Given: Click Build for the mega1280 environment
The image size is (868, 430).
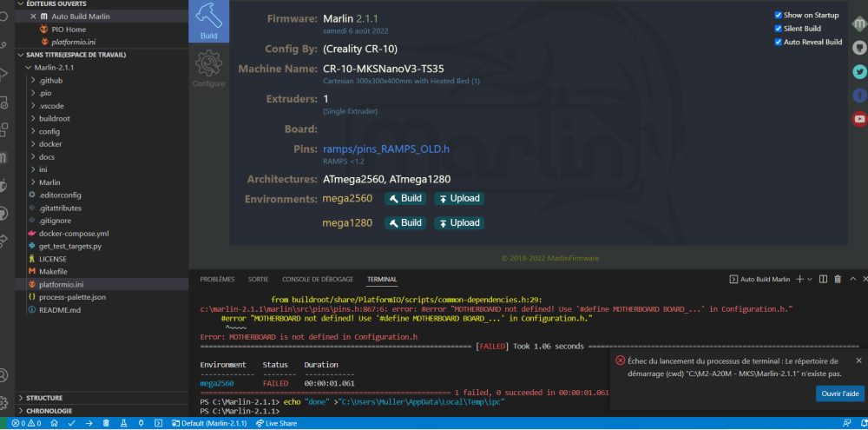Looking at the screenshot, I should pos(405,222).
